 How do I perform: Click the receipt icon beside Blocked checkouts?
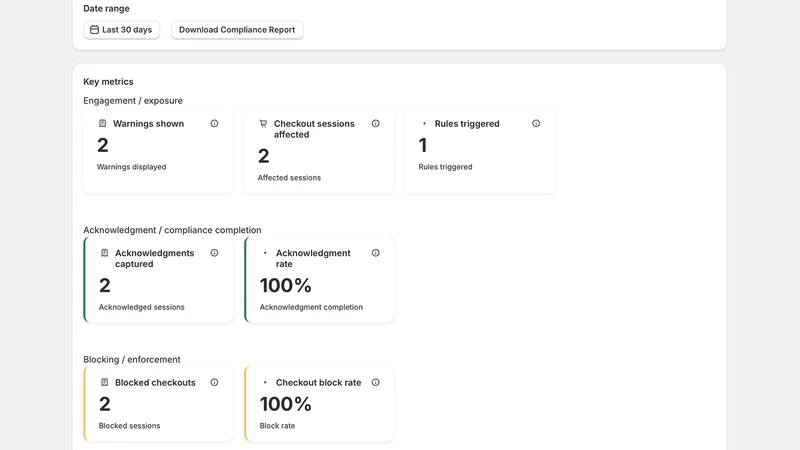click(105, 383)
